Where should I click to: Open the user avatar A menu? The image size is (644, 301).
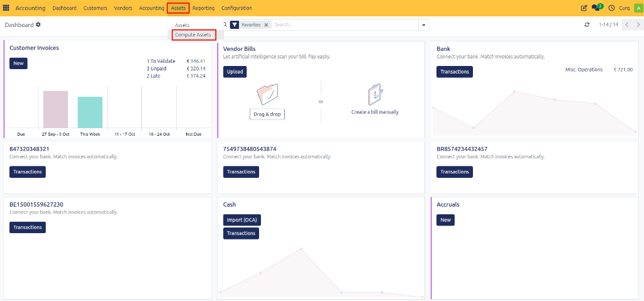pos(638,8)
